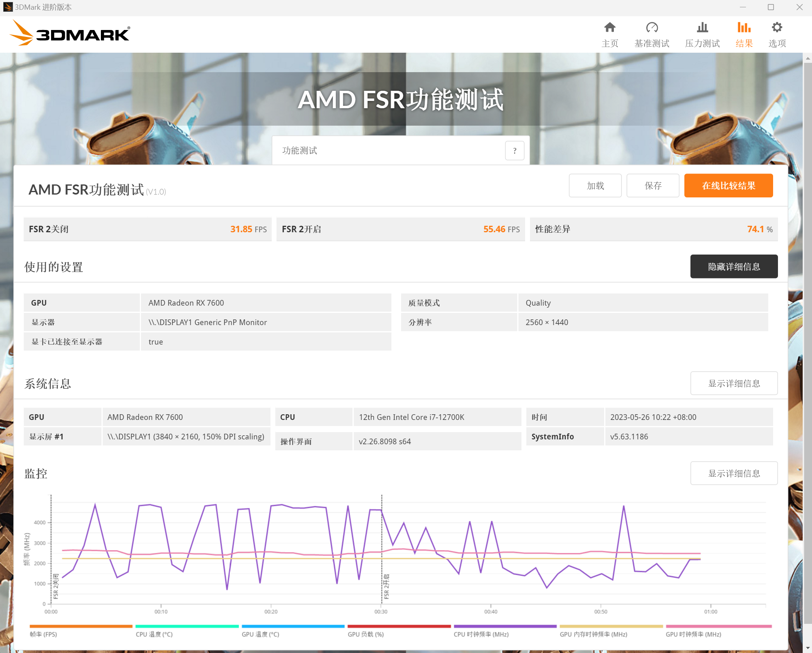Click the settings GPU value AMD Radeon RX 7600
This screenshot has width=812, height=653.
pos(266,303)
